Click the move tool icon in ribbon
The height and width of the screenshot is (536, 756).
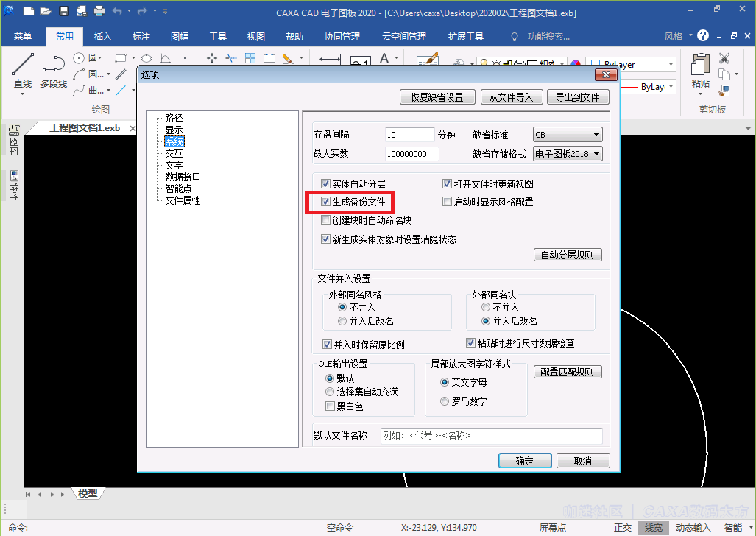[x=212, y=58]
